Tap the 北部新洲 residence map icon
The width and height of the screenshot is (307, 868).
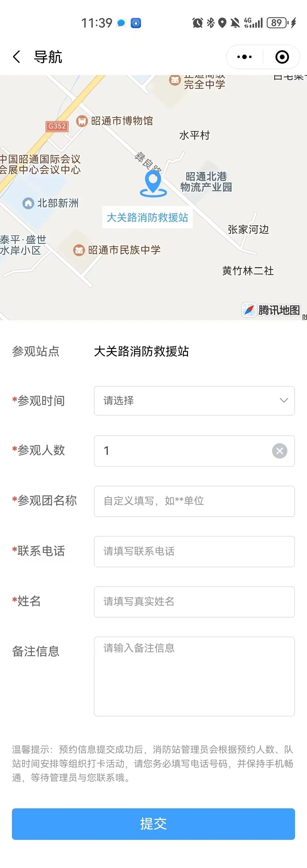(28, 203)
